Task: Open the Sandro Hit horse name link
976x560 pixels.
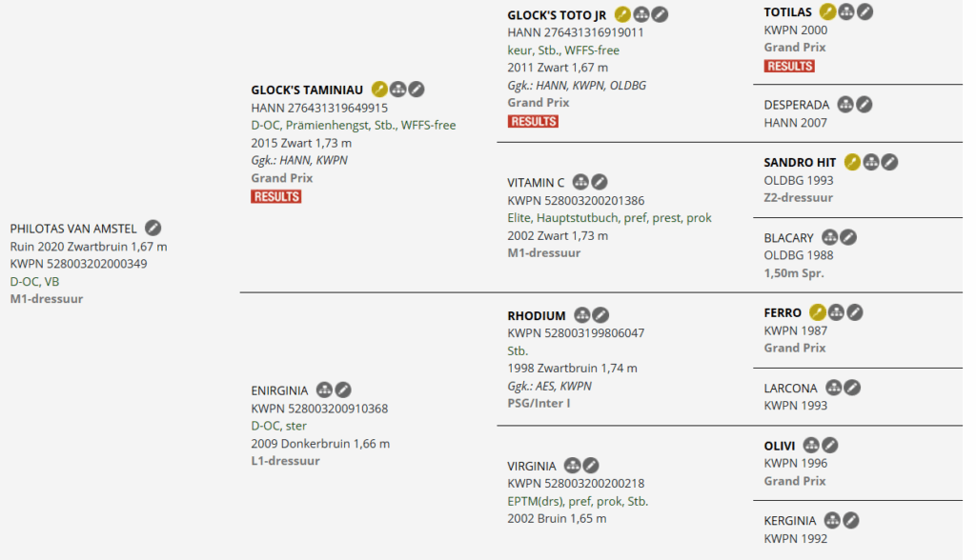Action: coord(801,162)
